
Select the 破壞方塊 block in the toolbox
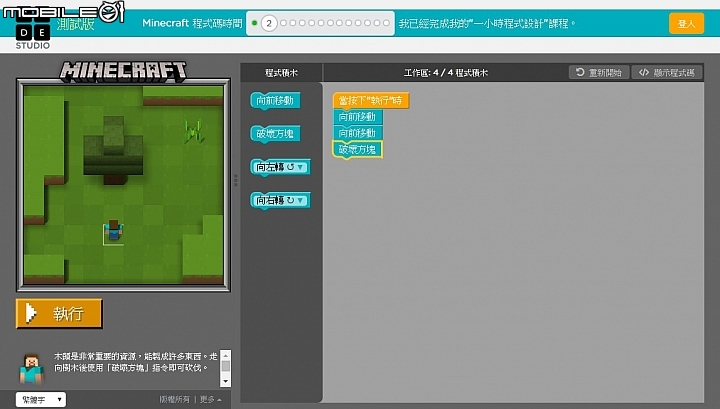click(x=276, y=134)
